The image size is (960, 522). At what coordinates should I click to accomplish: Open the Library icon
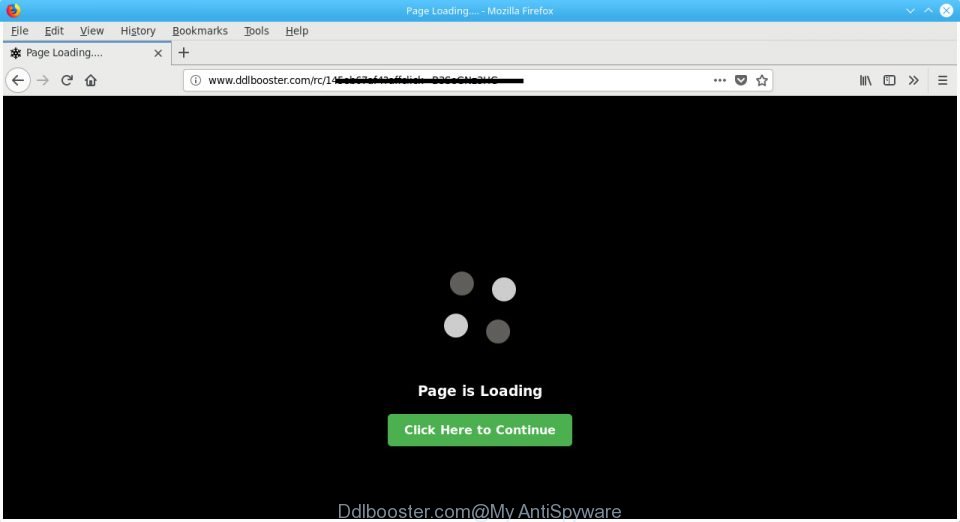[x=865, y=80]
